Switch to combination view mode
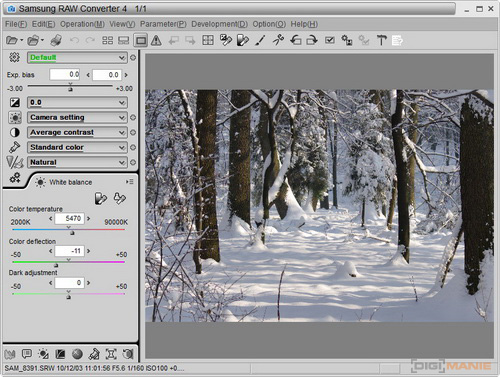Image resolution: width=500 pixels, height=377 pixels. pyautogui.click(x=124, y=41)
